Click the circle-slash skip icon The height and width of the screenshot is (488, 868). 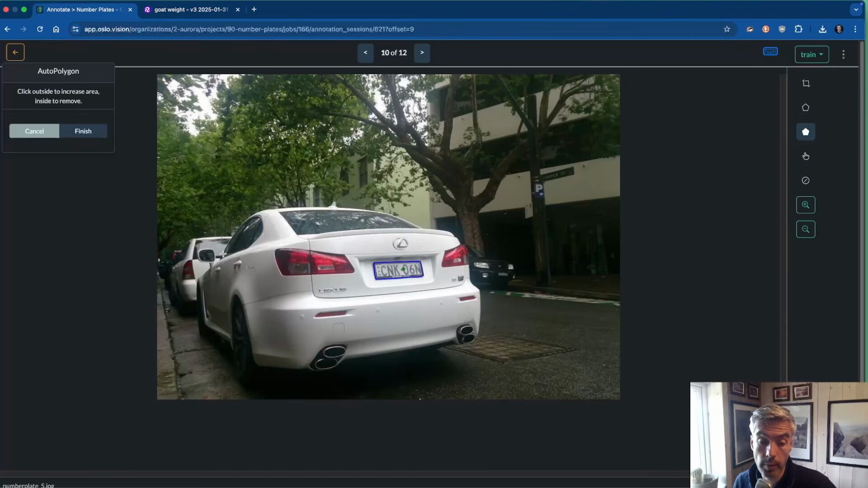[806, 180]
